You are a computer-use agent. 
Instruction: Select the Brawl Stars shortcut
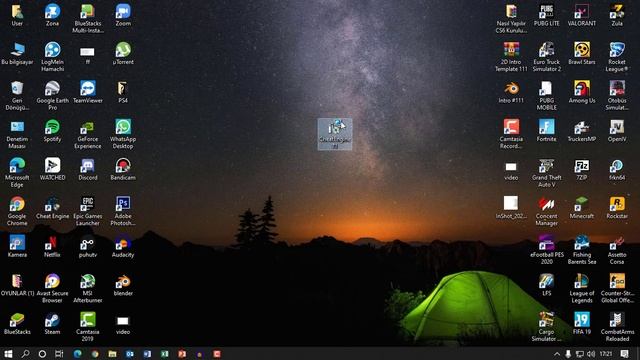(x=582, y=54)
